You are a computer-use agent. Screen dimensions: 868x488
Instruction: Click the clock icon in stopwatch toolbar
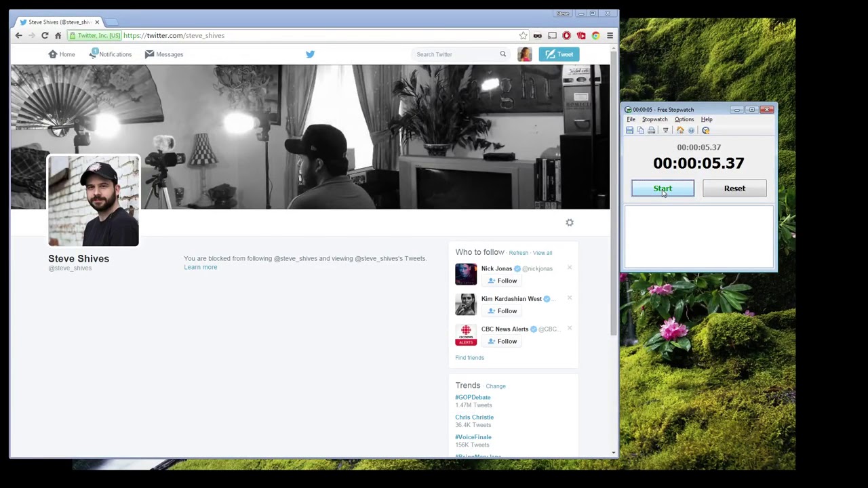[705, 130]
